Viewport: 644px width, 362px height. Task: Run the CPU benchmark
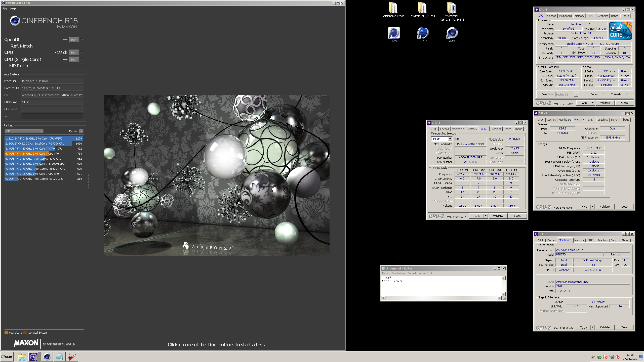74,52
